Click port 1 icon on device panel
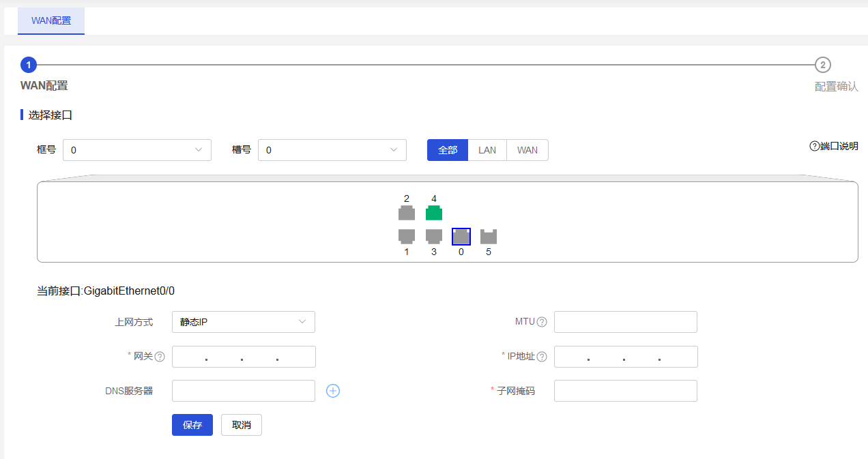Screen dimensions: 868x459 [x=407, y=236]
